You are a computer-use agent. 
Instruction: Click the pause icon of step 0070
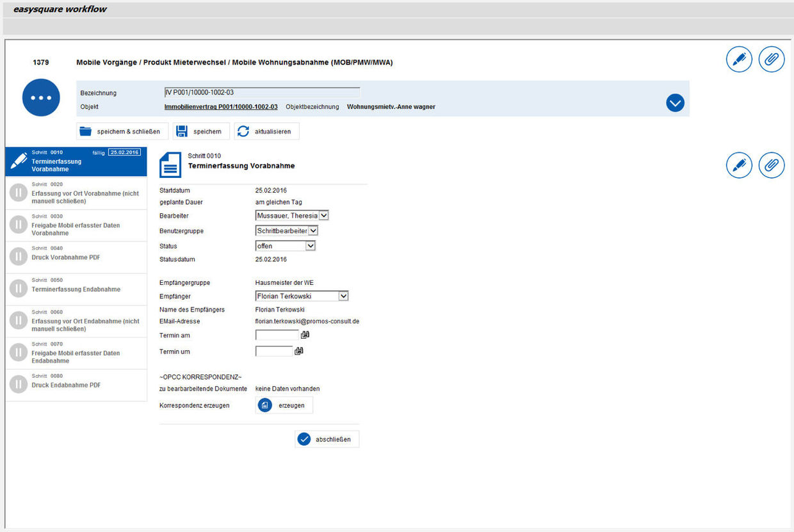coord(19,353)
